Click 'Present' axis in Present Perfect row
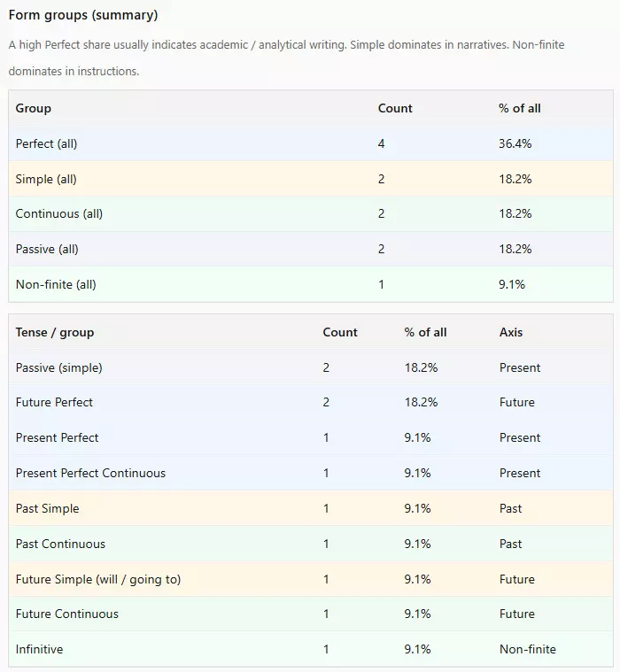This screenshot has height=672, width=620. pos(520,438)
